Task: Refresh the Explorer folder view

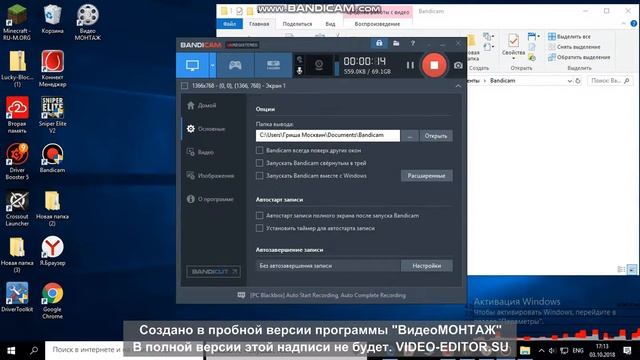Action: 578,81
